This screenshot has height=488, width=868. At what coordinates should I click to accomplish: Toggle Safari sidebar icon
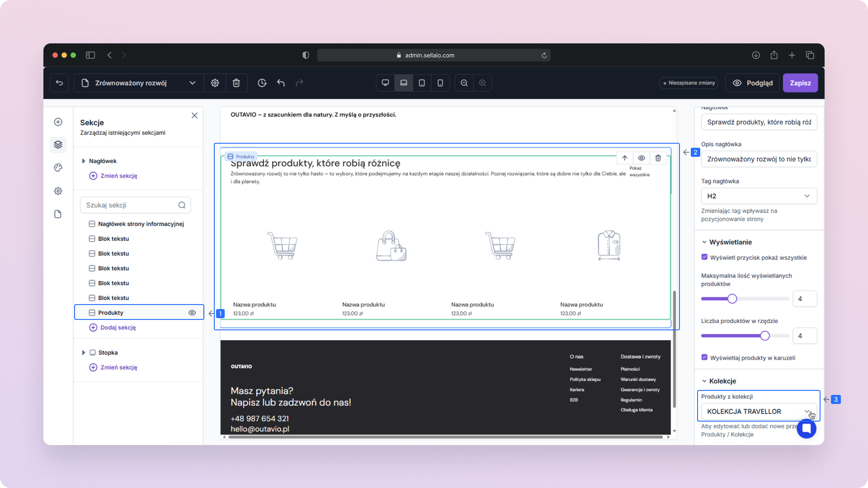90,55
